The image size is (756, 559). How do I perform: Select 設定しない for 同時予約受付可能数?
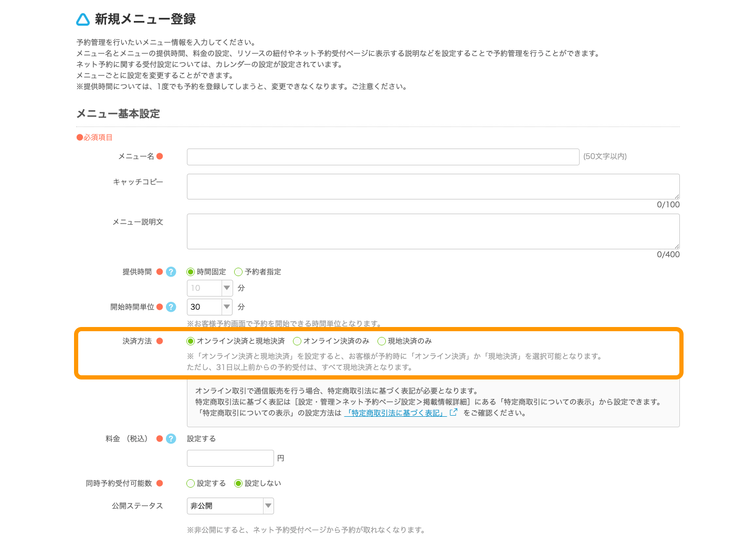click(238, 483)
